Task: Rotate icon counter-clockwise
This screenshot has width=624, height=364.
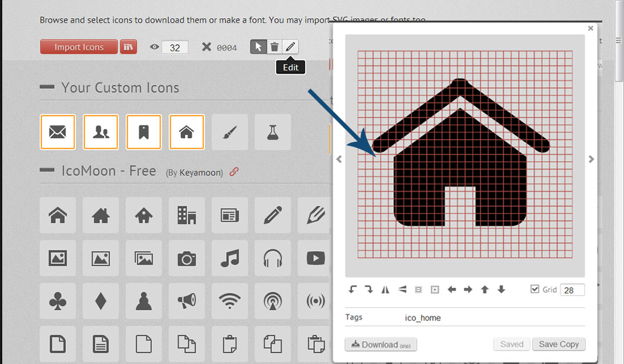Action: pos(353,289)
